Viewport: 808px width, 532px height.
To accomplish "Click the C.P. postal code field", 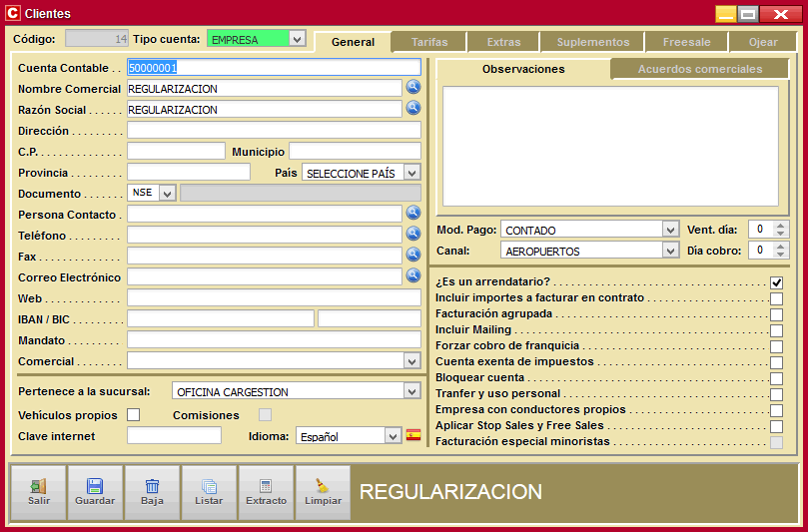I will tap(176, 152).
